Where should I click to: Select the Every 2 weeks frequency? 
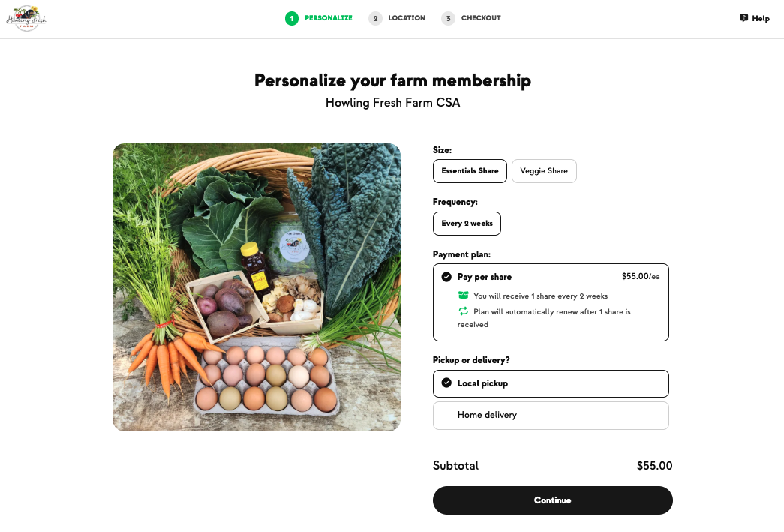(x=467, y=224)
